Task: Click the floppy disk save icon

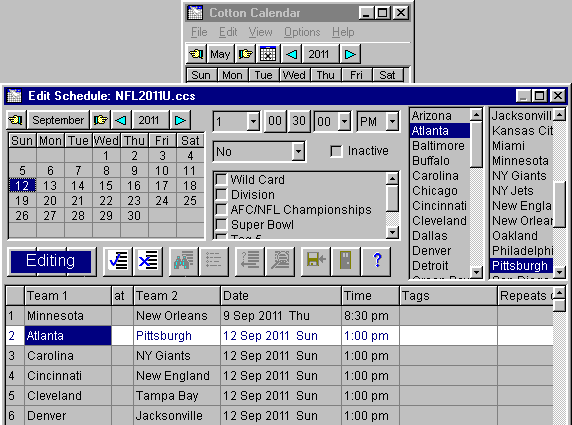Action: pos(316,261)
